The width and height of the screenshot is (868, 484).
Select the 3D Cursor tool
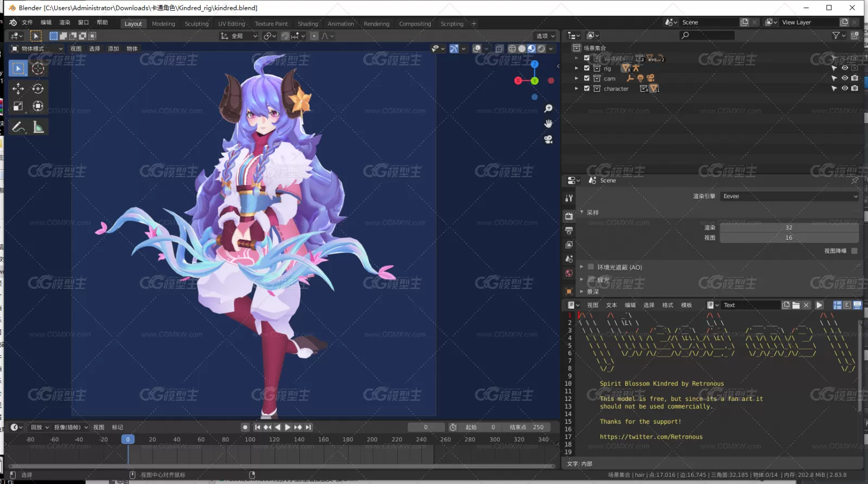pos(38,68)
